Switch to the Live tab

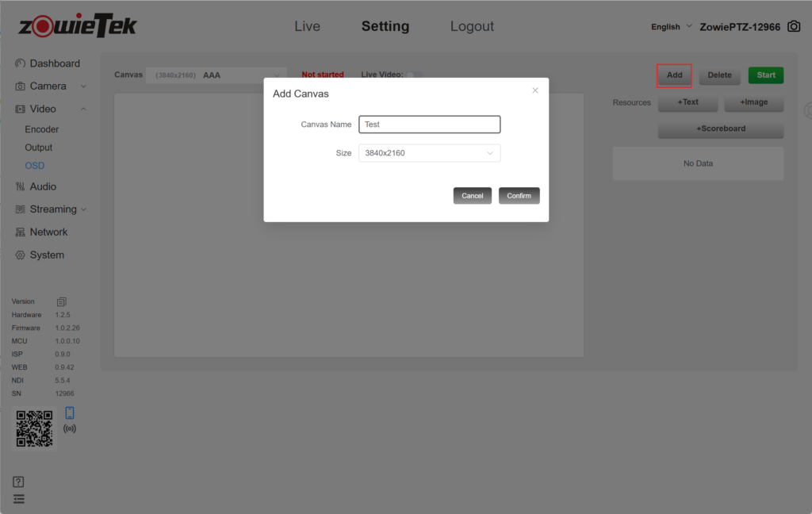tap(307, 26)
